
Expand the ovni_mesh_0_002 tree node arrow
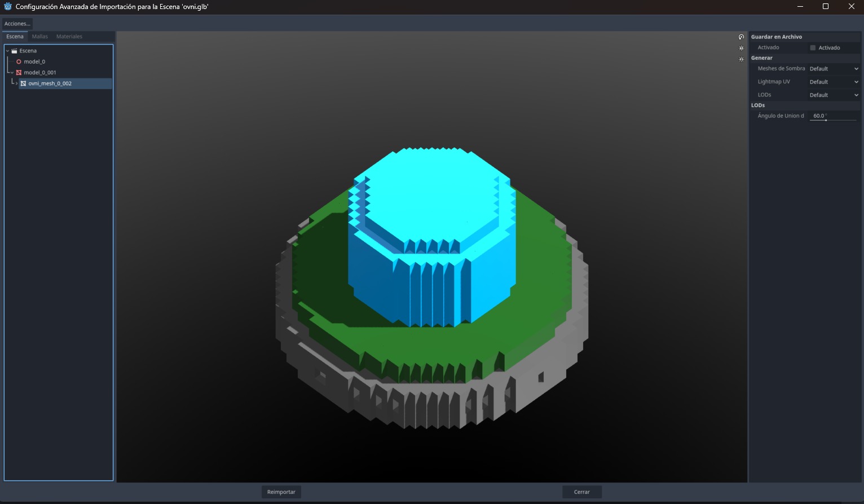pos(16,83)
